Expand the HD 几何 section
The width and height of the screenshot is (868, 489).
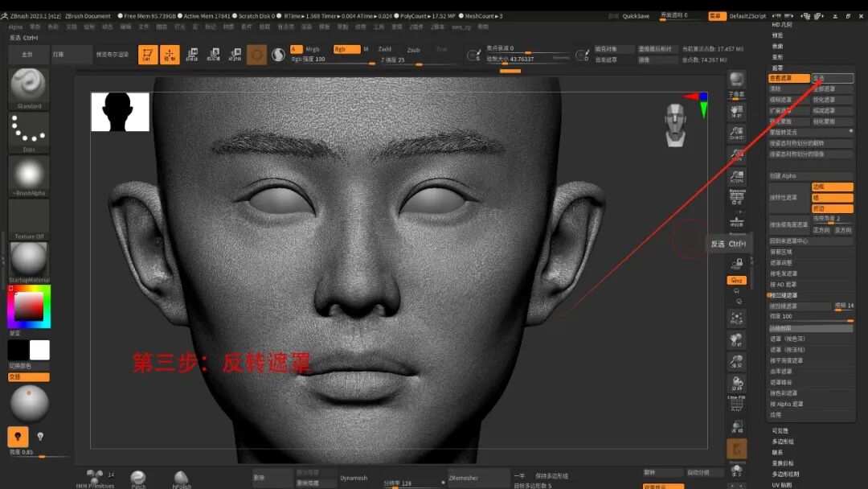point(782,24)
